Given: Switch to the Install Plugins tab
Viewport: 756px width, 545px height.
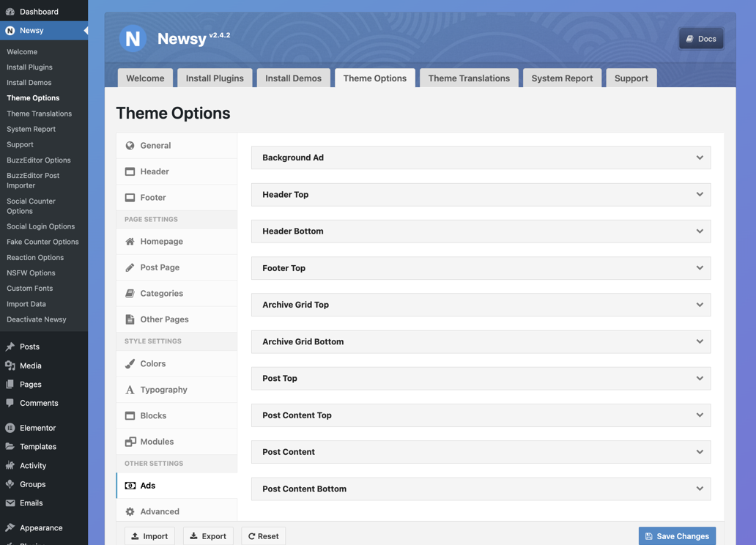Looking at the screenshot, I should tap(215, 78).
